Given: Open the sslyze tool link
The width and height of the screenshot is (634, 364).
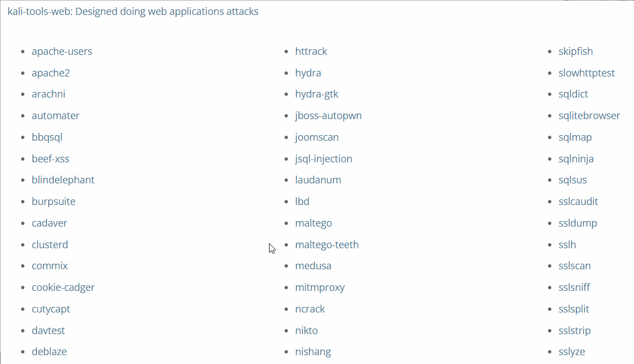Looking at the screenshot, I should point(572,351).
